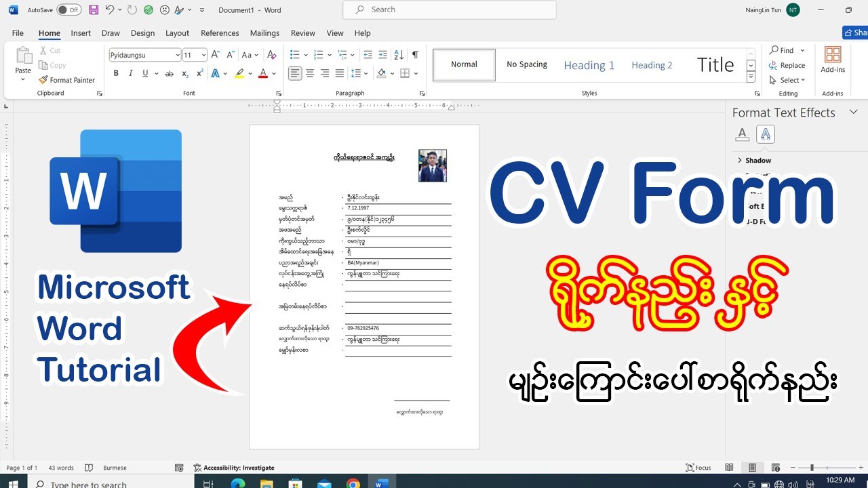Click Find in Editing group
The height and width of the screenshot is (488, 868).
(x=781, y=50)
